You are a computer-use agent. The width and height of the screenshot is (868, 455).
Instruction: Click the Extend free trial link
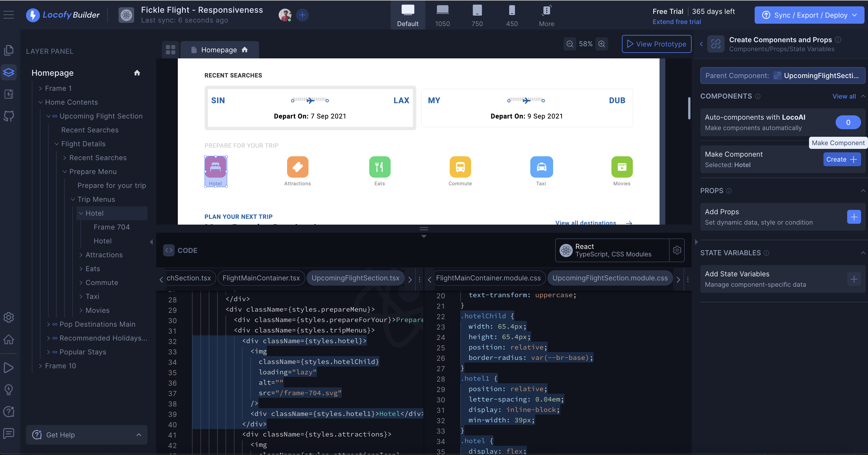(677, 22)
